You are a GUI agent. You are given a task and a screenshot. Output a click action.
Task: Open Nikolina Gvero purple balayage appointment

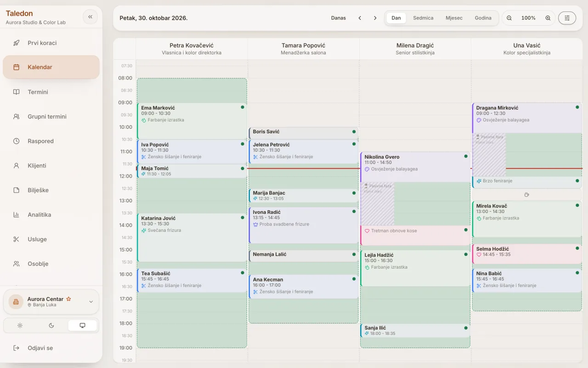click(415, 167)
